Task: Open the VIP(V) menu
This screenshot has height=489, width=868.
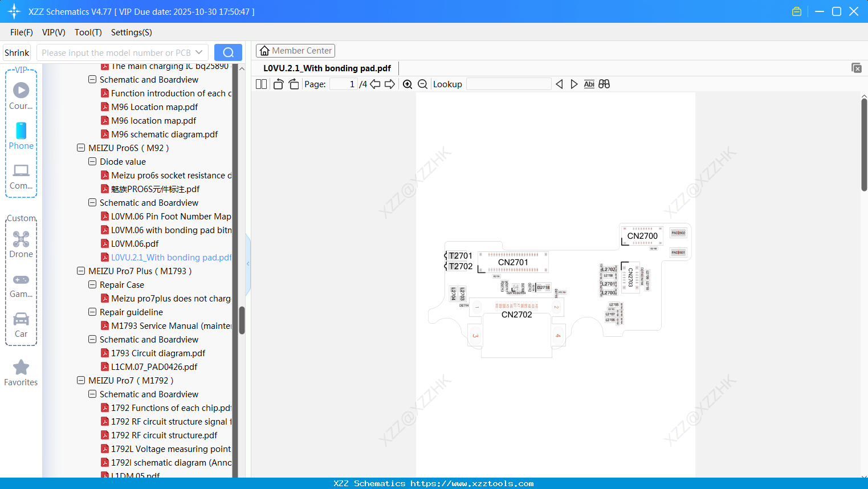Action: 53,32
